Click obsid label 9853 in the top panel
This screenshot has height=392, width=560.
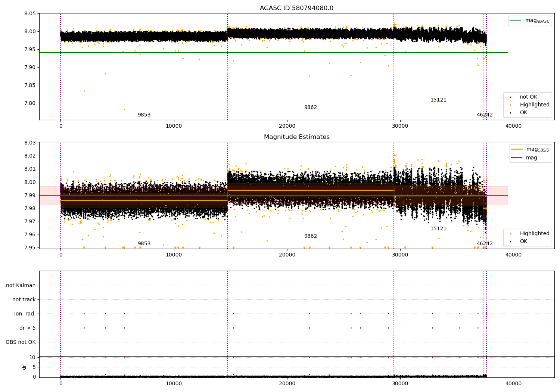pos(144,115)
